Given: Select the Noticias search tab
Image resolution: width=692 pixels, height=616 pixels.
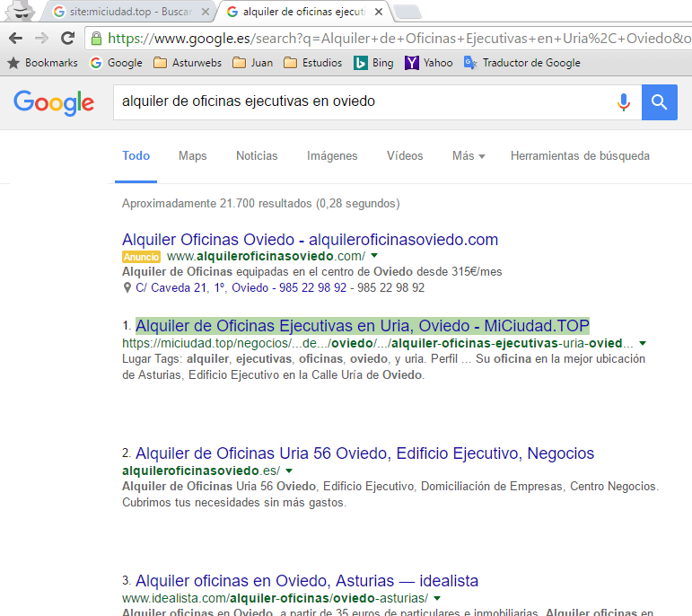Looking at the screenshot, I should 257,156.
